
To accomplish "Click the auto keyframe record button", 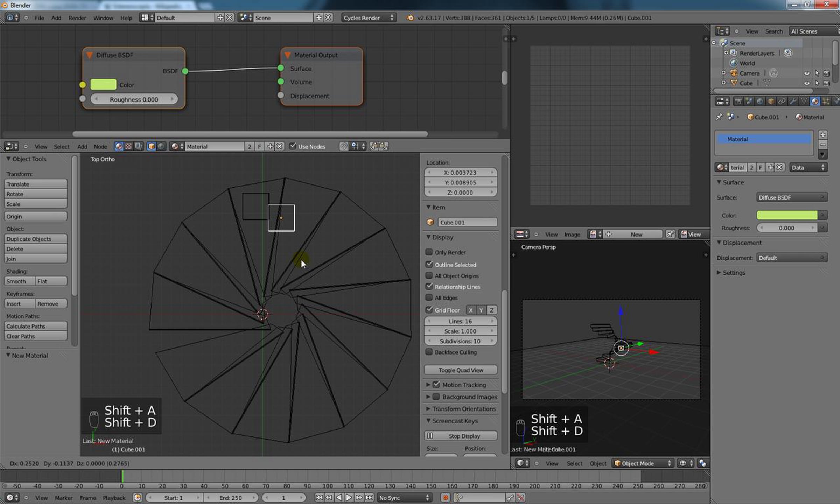I will 445,497.
